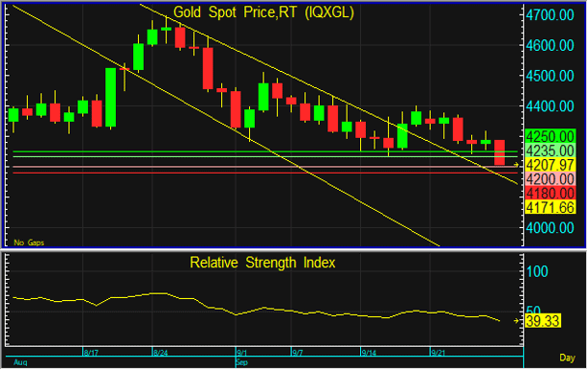
Task: Click the 4235.00 light green price label
Action: (x=551, y=150)
